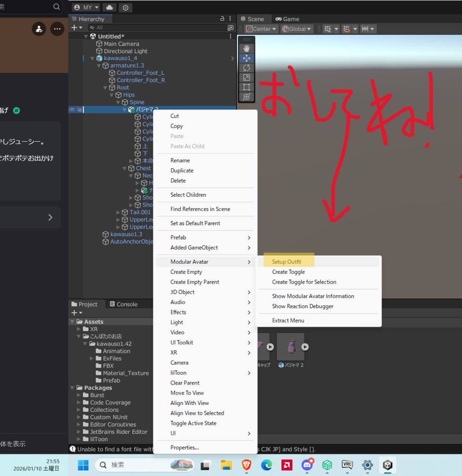462x476 pixels.
Task: Click Delete in context menu
Action: (x=205, y=181)
